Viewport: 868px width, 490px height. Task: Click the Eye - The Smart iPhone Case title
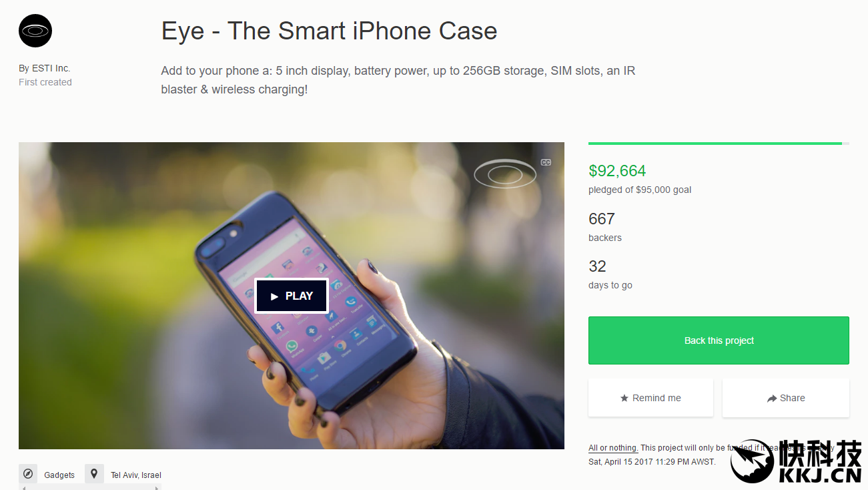point(329,31)
